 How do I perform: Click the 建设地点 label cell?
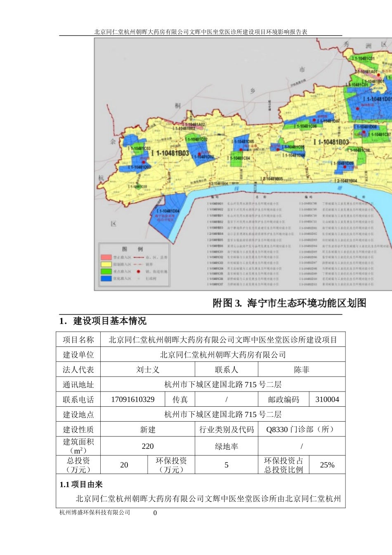pyautogui.click(x=78, y=414)
